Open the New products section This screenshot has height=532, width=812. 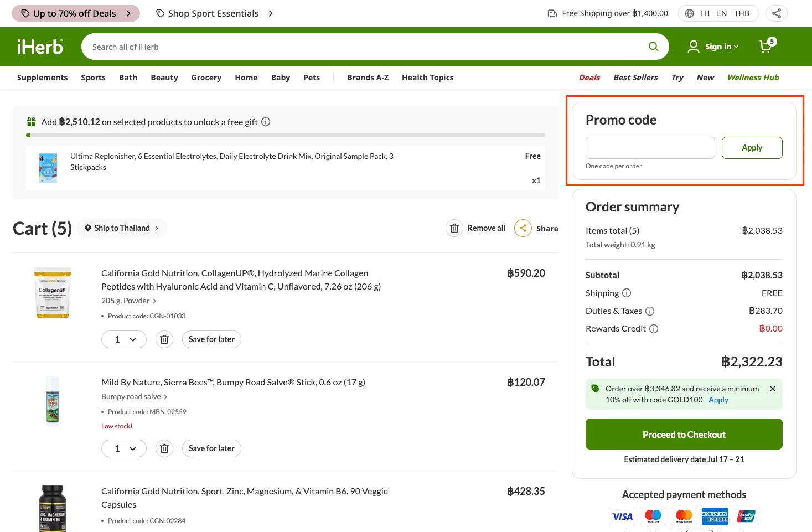705,78
